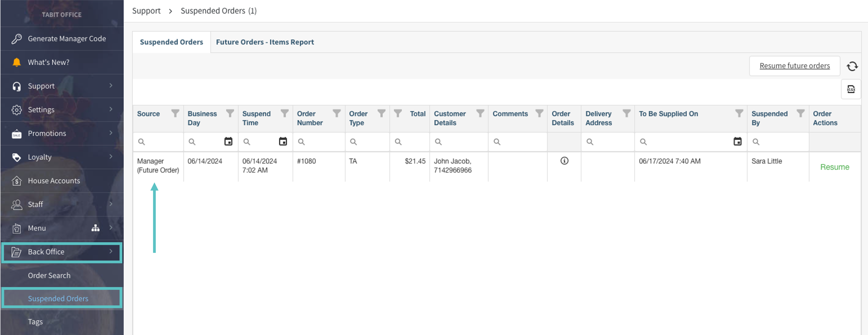Image resolution: width=868 pixels, height=335 pixels.
Task: Click the menu hierarchy icon beside Menu
Action: 95,228
